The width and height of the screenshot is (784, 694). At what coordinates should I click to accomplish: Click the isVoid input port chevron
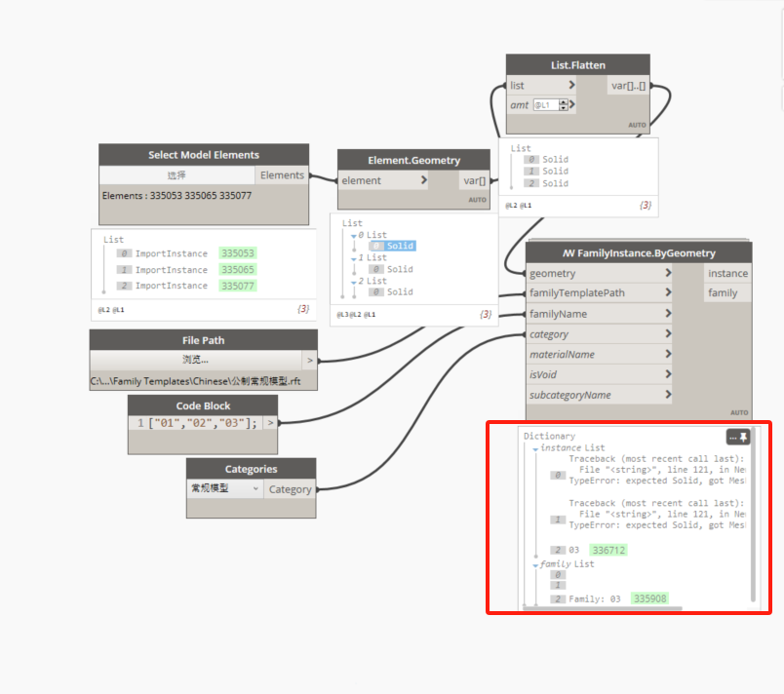(x=668, y=374)
